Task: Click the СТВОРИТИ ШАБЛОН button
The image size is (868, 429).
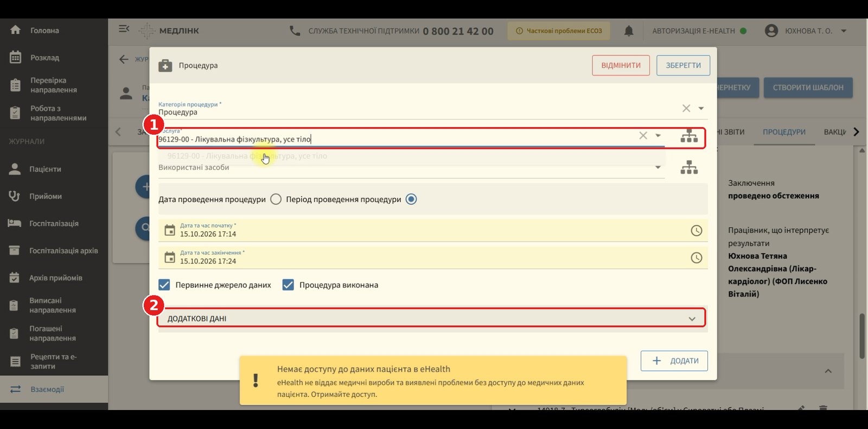Action: coord(808,87)
